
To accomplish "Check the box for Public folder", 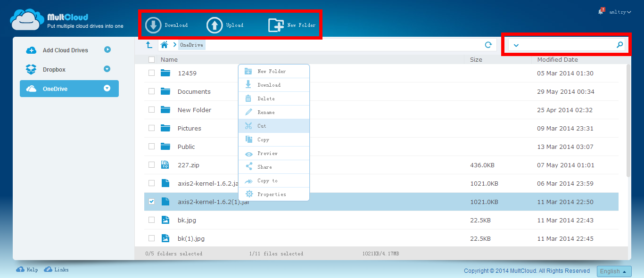I will click(x=151, y=147).
